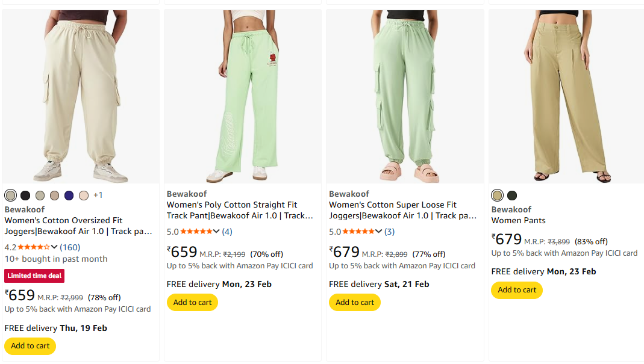Screen dimensions: 644x364
Task: Select dark green swatch for Women Pants
Action: [x=512, y=196]
